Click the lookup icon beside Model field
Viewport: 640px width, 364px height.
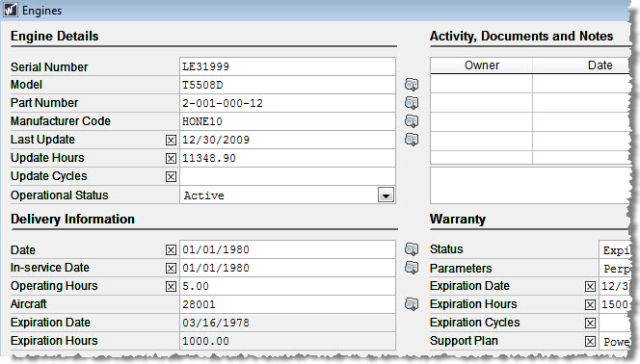pyautogui.click(x=412, y=85)
